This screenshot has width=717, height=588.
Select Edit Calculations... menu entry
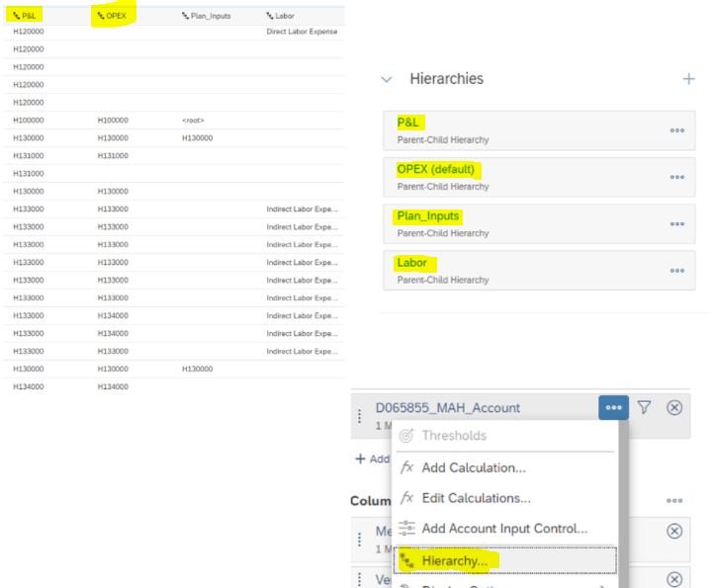(x=476, y=498)
